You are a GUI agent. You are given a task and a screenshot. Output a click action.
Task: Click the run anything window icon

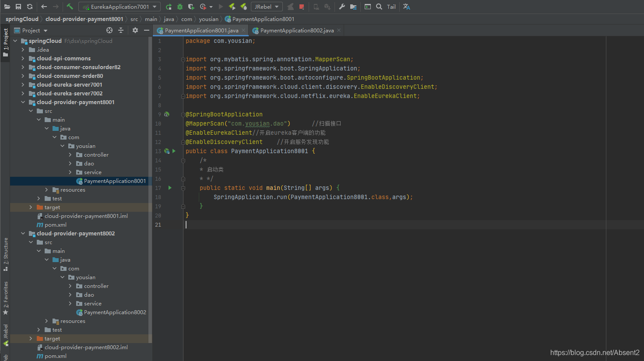point(368,7)
